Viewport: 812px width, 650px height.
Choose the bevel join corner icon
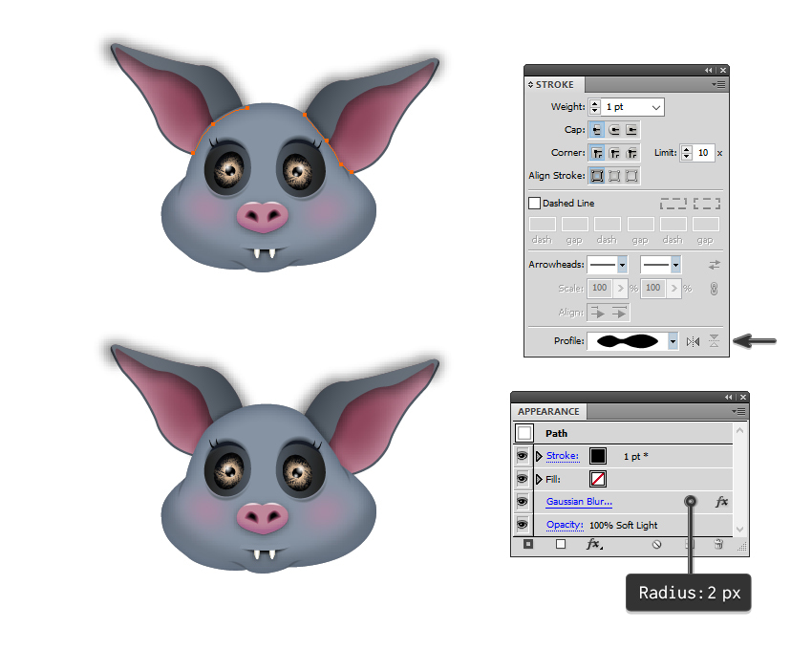coord(631,153)
